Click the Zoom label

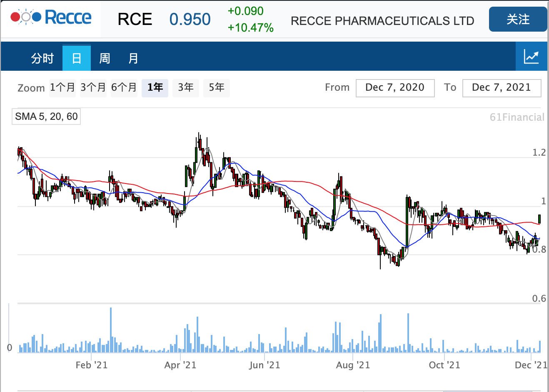31,88
